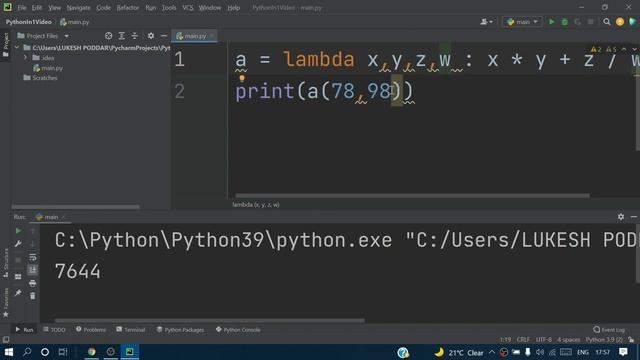The height and width of the screenshot is (360, 640).
Task: Open the Windows Start menu
Action: click(9, 352)
